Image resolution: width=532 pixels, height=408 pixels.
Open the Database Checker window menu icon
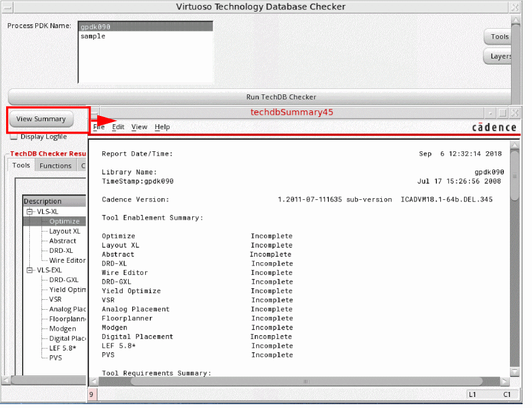pos(7,7)
